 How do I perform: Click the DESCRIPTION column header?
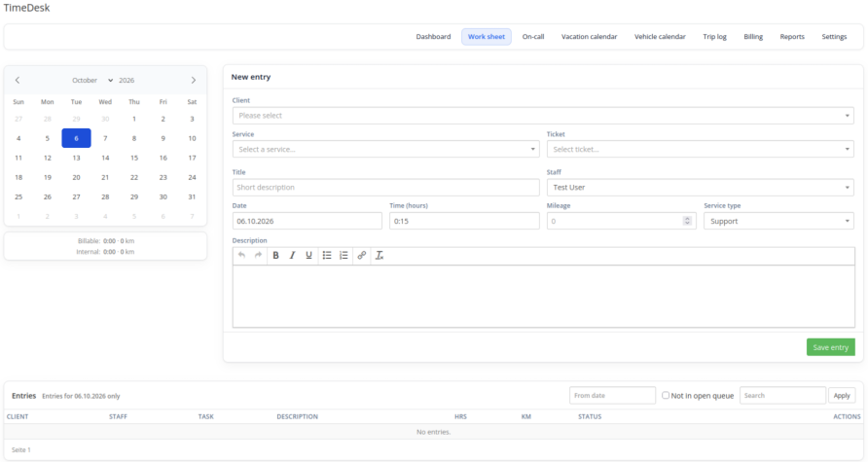pos(297,416)
